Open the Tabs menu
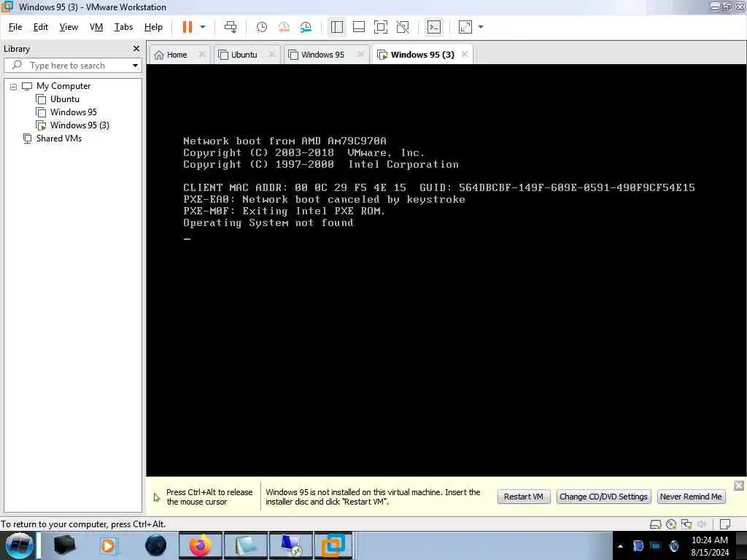This screenshot has width=747, height=560. pyautogui.click(x=123, y=27)
